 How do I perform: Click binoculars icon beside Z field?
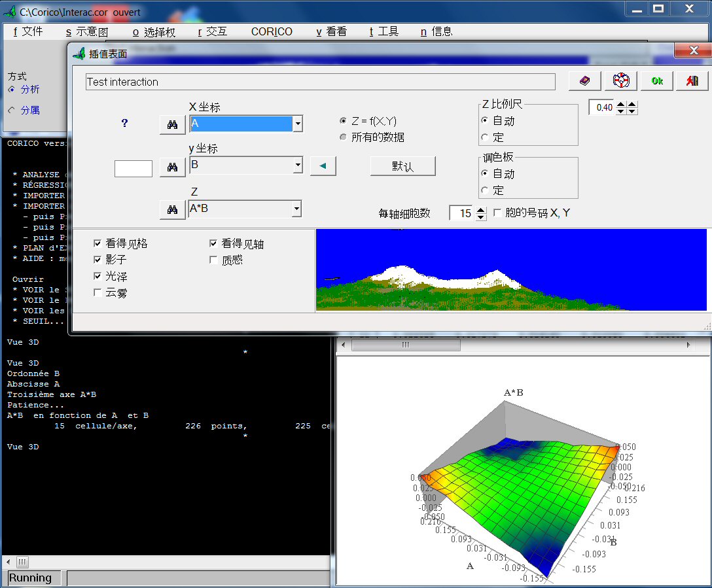coord(172,209)
